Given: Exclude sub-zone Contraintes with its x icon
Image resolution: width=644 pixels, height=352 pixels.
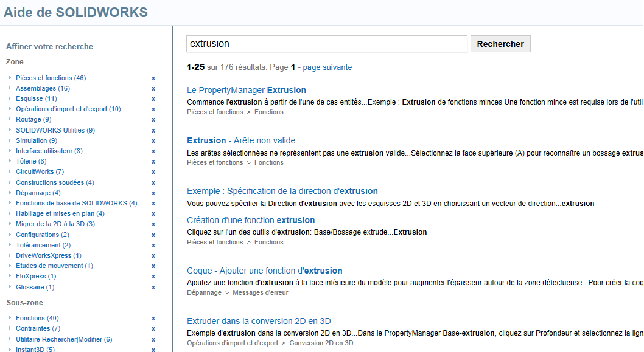Looking at the screenshot, I should click(153, 329).
